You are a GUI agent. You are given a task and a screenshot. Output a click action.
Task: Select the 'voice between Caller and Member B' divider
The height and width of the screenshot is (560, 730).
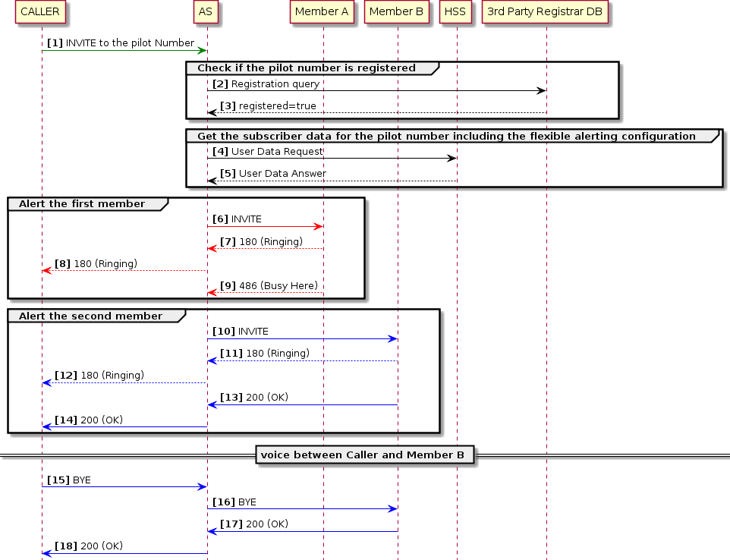pyautogui.click(x=366, y=455)
